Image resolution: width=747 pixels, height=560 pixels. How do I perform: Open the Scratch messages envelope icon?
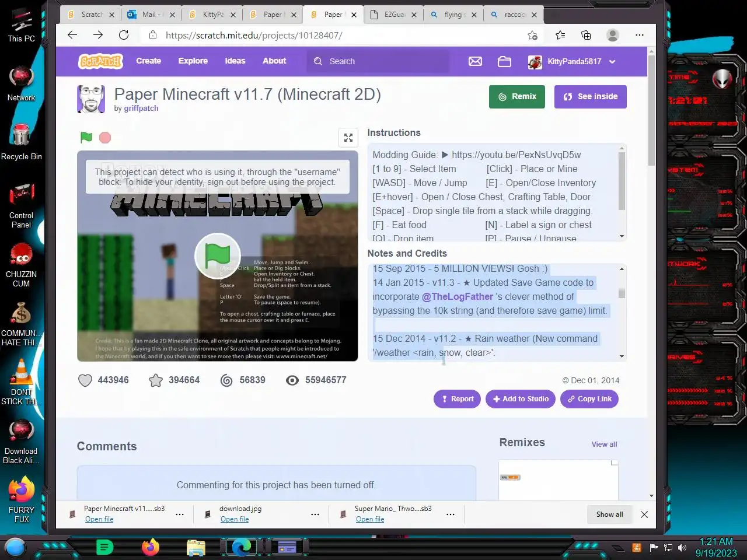[475, 61]
